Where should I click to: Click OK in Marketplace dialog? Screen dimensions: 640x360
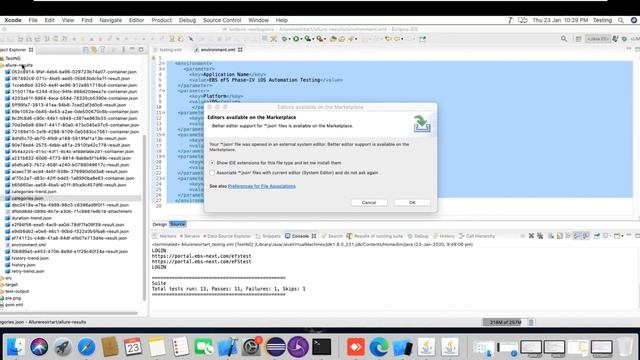click(x=412, y=202)
